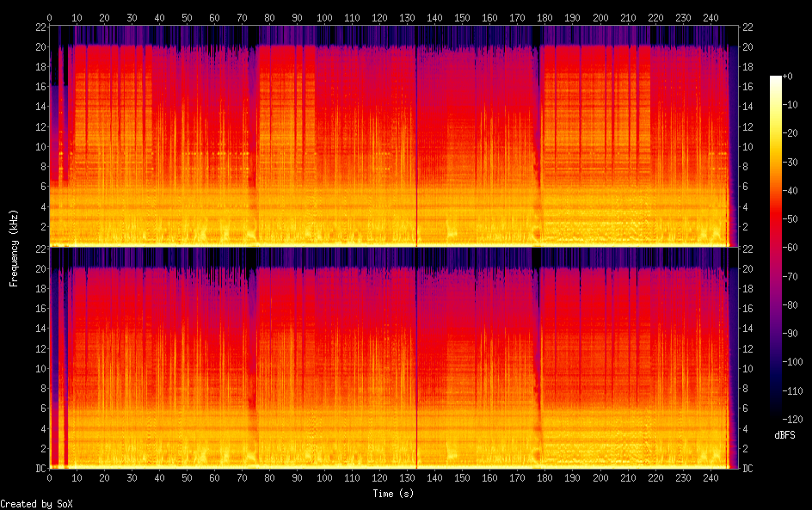Screen dimensions: 812x510
Task: Click the 'Frequency (kHz)' axis label
Action: [14, 248]
